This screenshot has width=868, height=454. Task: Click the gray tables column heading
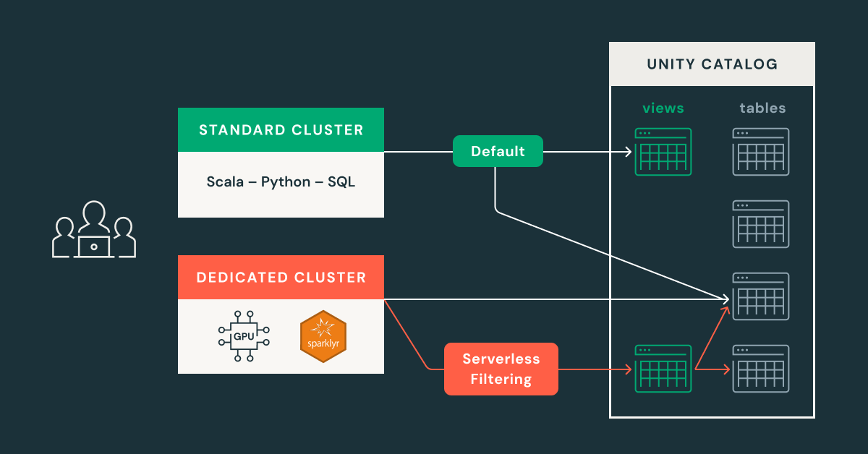[762, 108]
